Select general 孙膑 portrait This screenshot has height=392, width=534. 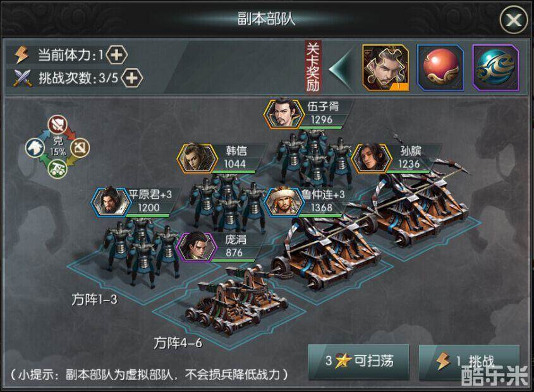[x=371, y=158]
